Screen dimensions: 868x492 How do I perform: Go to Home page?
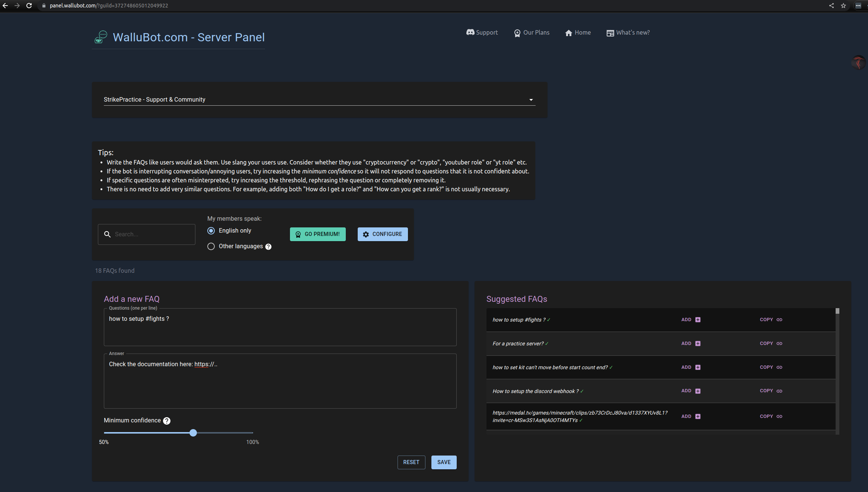tap(578, 33)
